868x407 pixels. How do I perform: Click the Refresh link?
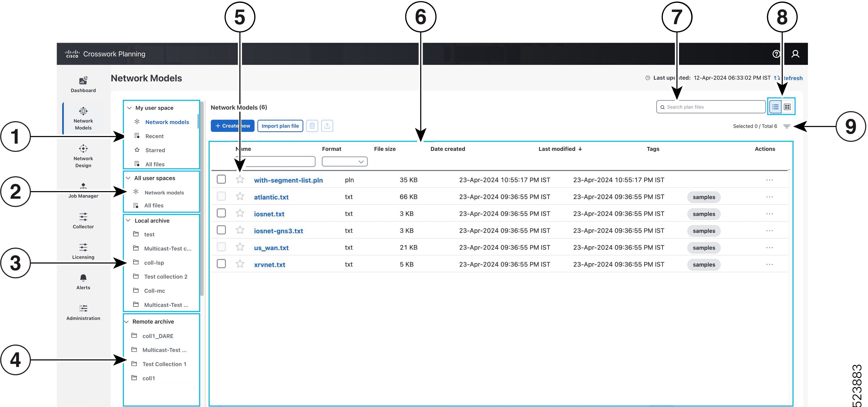pyautogui.click(x=789, y=78)
